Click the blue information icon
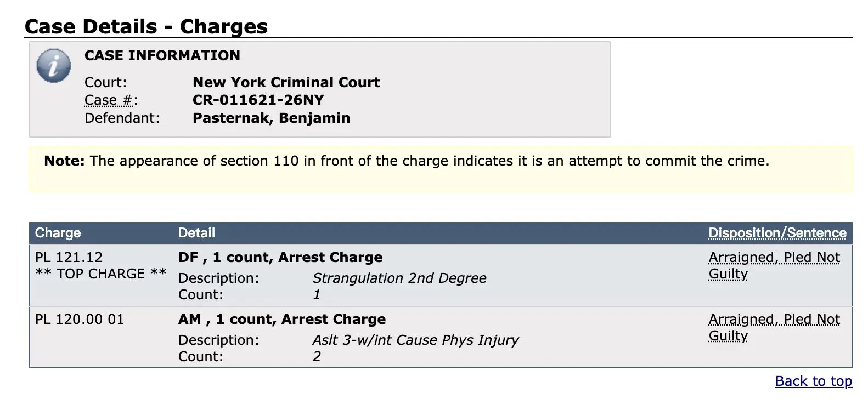Image resolution: width=868 pixels, height=410 pixels. coord(53,66)
